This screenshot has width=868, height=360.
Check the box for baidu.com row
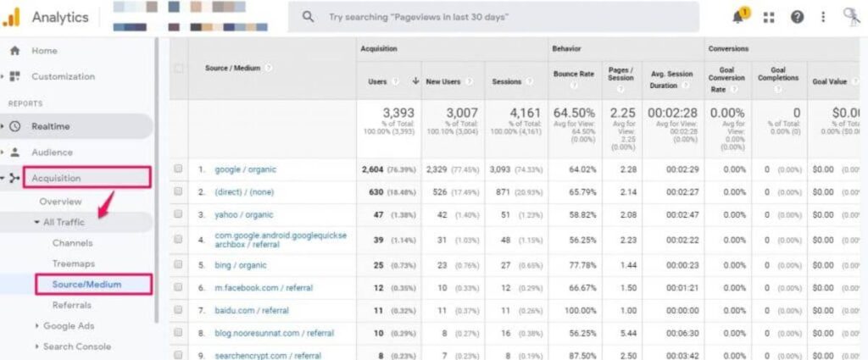178,310
